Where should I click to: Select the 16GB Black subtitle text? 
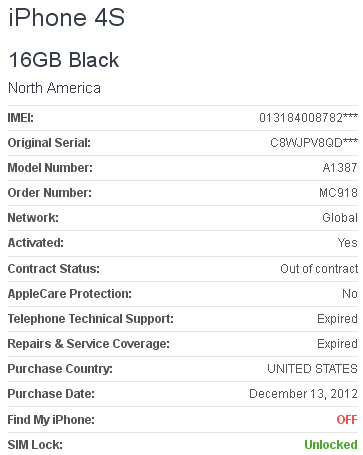pyautogui.click(x=64, y=60)
